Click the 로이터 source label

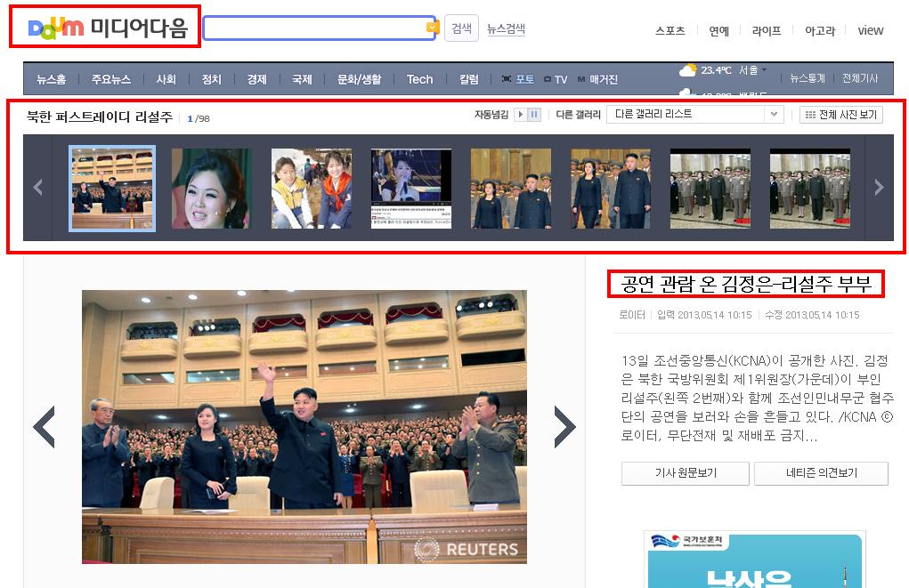coord(632,315)
